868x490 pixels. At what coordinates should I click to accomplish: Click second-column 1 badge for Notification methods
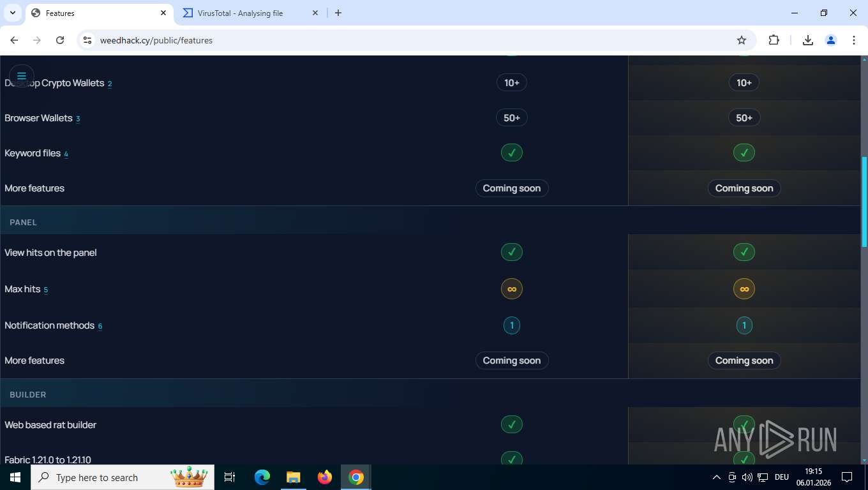744,325
